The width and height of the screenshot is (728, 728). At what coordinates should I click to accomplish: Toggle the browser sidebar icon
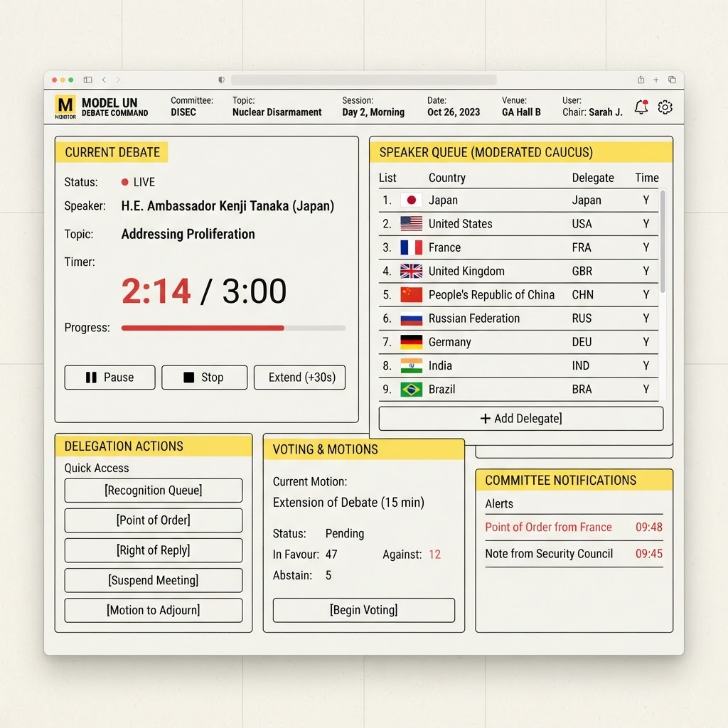coord(87,80)
